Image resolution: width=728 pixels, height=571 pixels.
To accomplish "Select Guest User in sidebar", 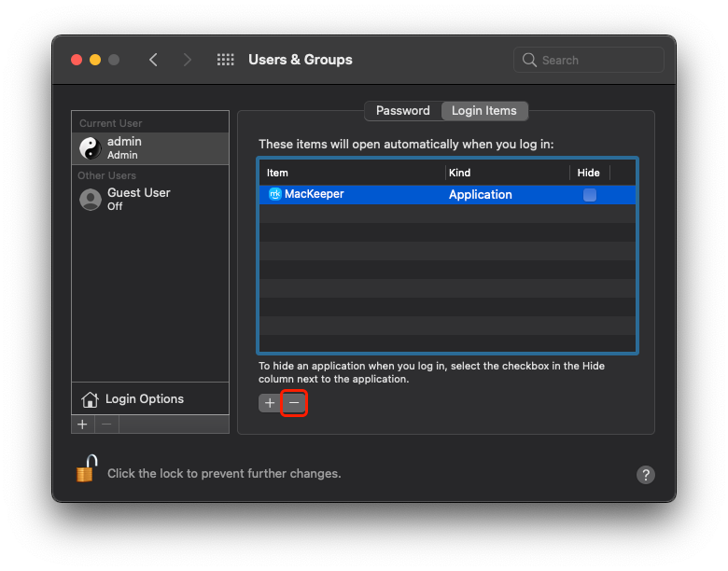I will click(x=150, y=200).
